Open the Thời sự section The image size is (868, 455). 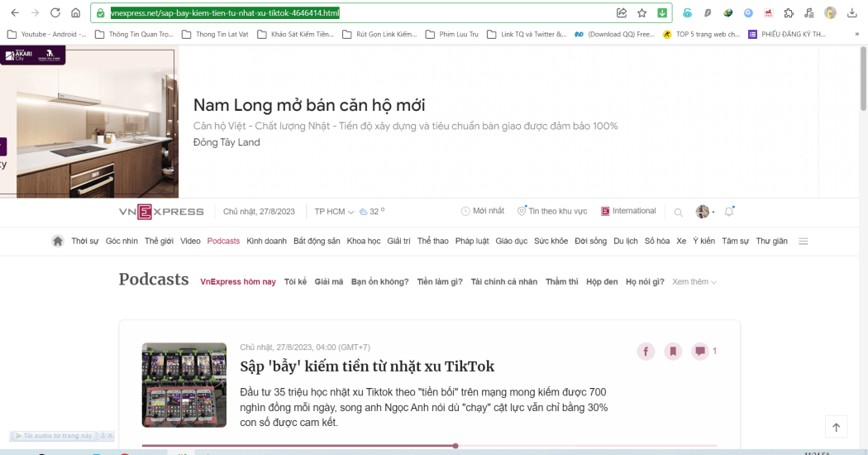pos(84,241)
